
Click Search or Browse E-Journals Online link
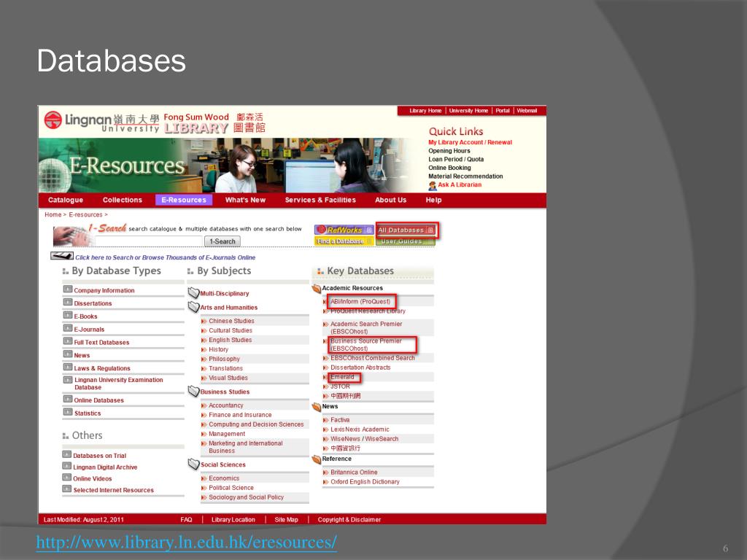[x=166, y=257]
